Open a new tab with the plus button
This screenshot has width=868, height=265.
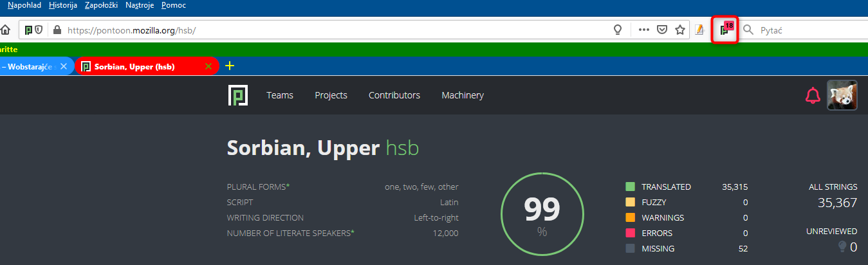coord(230,66)
